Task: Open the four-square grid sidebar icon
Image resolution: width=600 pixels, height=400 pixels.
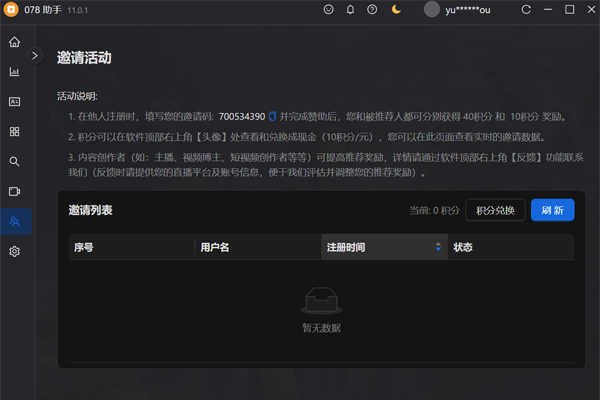Action: click(14, 131)
